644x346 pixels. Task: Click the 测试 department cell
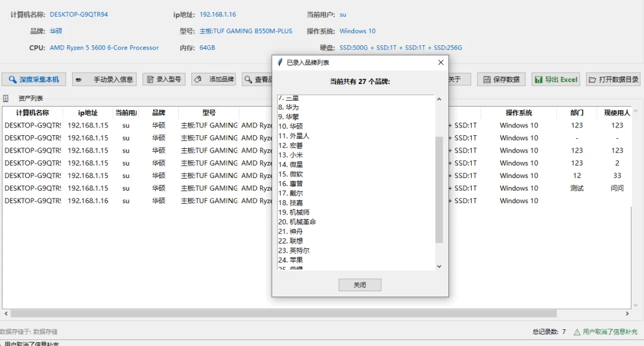577,188
